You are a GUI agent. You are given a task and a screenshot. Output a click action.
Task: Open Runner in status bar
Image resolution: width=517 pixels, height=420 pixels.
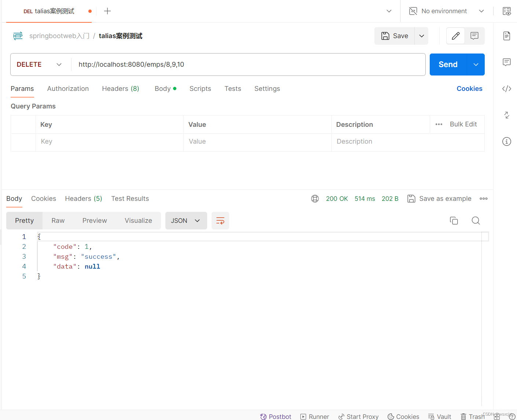coord(315,417)
